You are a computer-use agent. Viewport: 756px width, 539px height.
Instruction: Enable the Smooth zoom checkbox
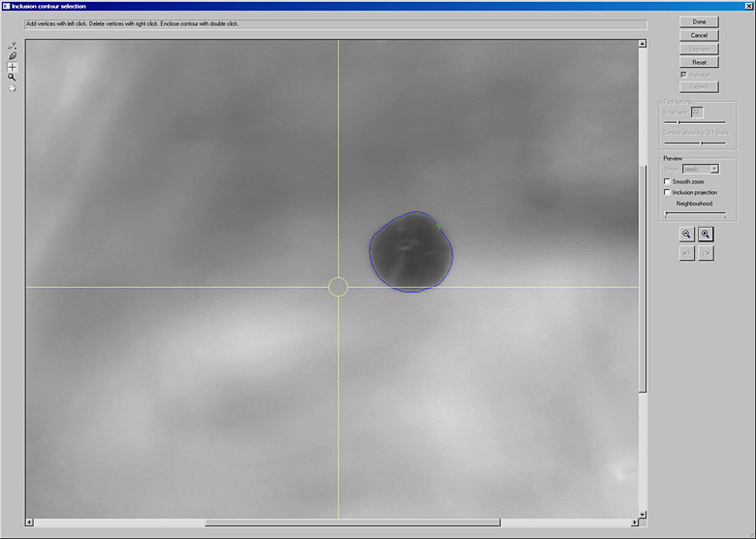click(x=666, y=181)
